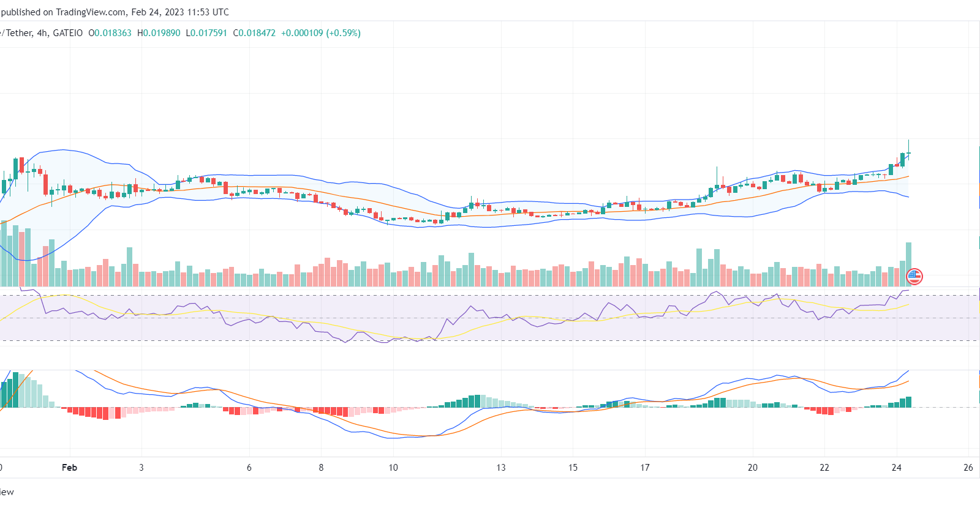Select the '24' date on time axis
This screenshot has width=980, height=505.
point(896,468)
